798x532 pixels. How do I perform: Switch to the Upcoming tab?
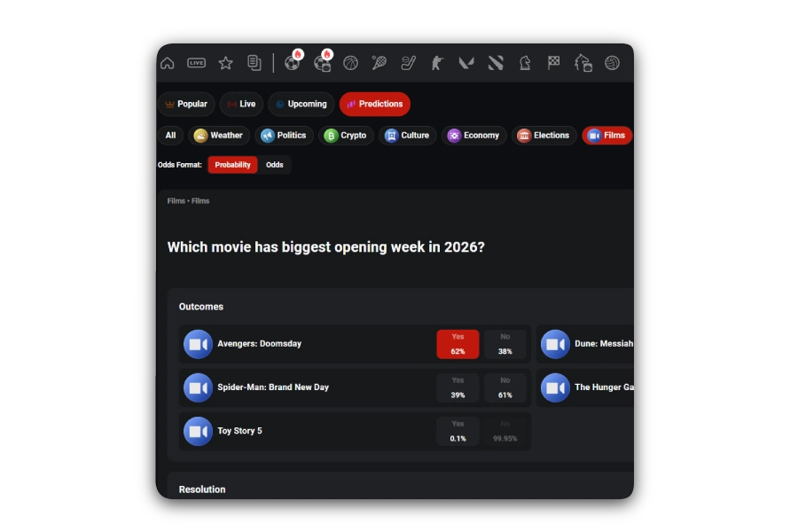[301, 104]
